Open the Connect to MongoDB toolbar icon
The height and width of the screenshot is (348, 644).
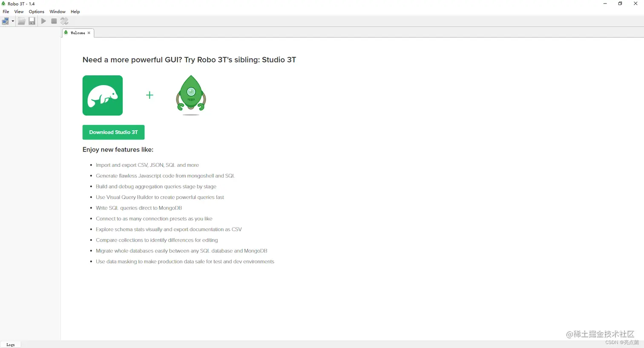click(x=6, y=21)
